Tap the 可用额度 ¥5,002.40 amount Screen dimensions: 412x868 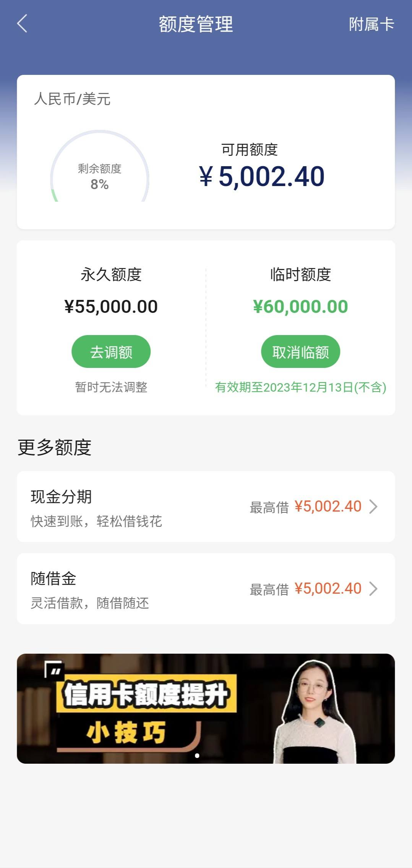pyautogui.click(x=261, y=177)
